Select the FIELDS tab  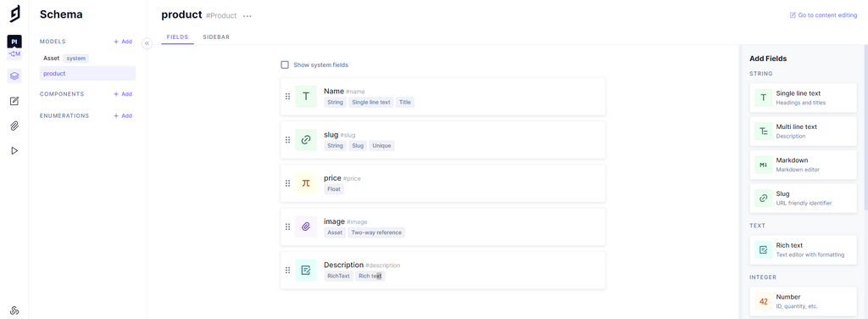[177, 37]
